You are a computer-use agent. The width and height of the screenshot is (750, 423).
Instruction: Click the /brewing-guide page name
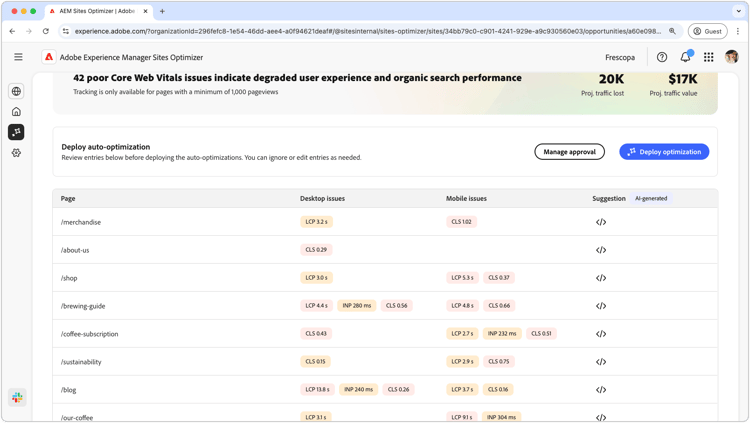(83, 306)
